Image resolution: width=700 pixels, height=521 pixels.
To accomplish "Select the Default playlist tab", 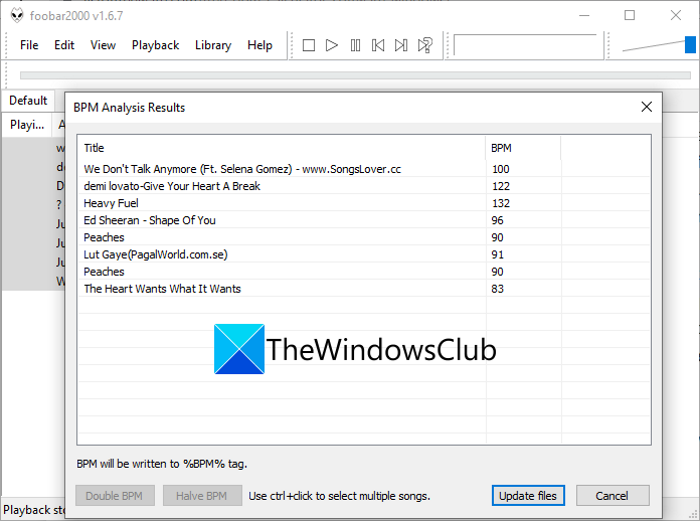I will 28,100.
